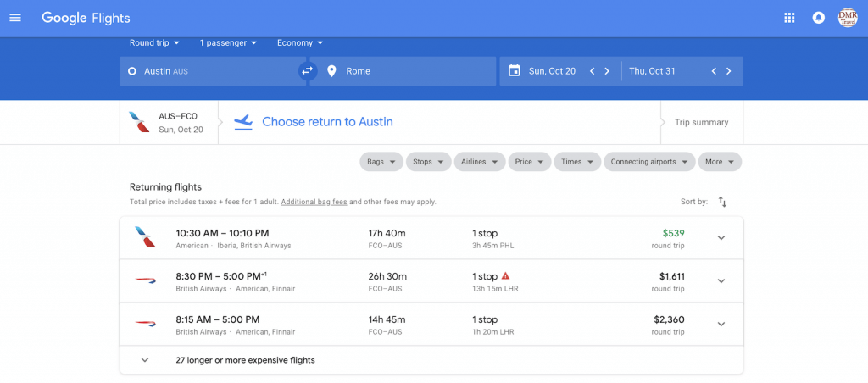Click the Returning flights heading
The image size is (868, 383).
point(165,187)
